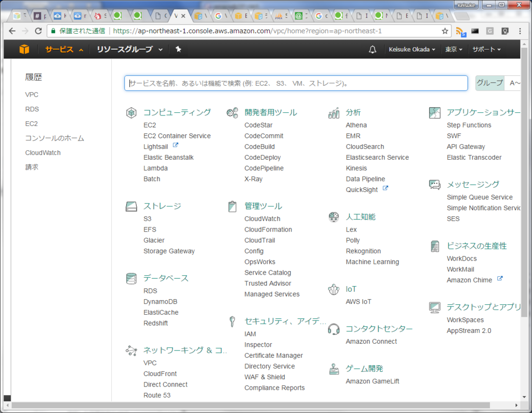The width and height of the screenshot is (532, 413).
Task: Click the Contact Center headset icon
Action: [x=334, y=329]
